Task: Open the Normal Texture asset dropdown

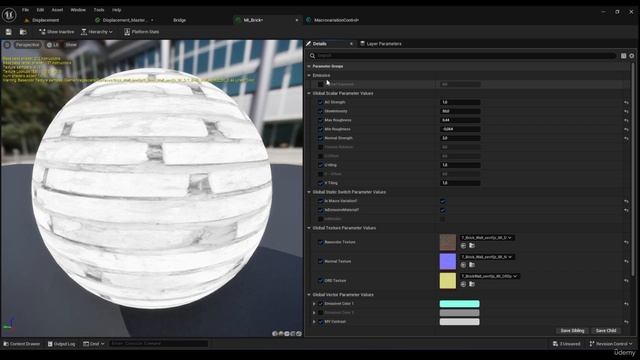Action: coord(487,257)
